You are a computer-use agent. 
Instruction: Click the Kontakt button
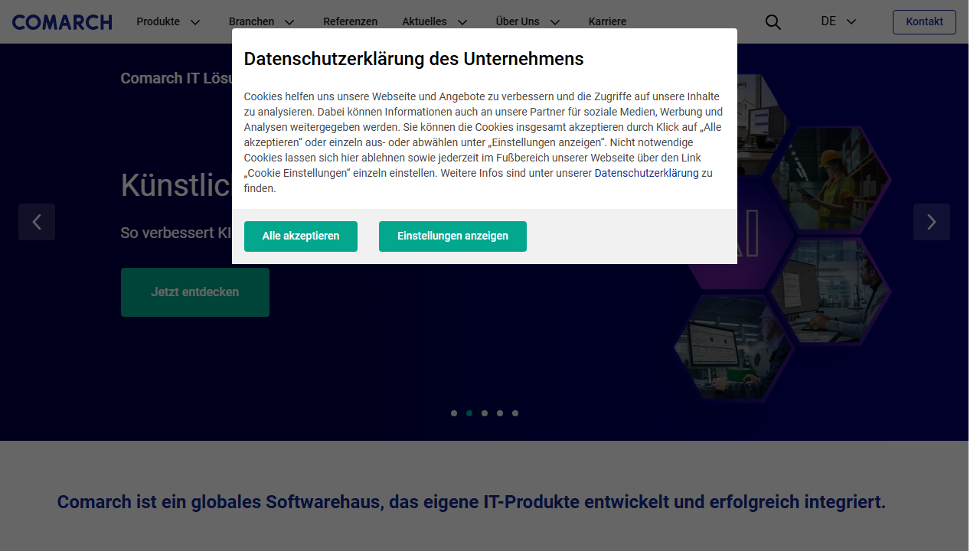coord(924,22)
